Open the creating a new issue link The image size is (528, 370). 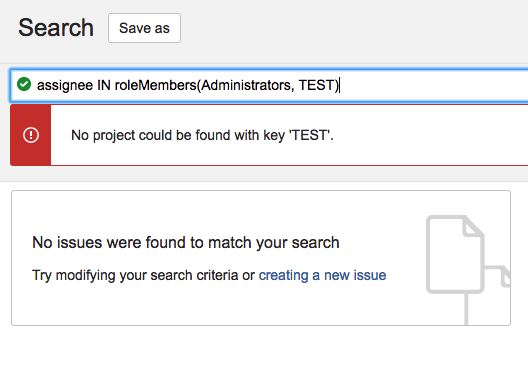pos(322,275)
